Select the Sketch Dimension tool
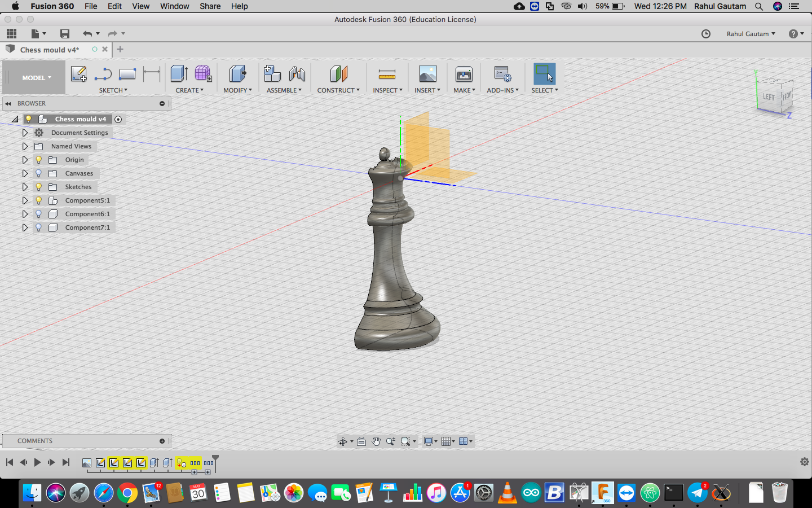 pyautogui.click(x=152, y=74)
